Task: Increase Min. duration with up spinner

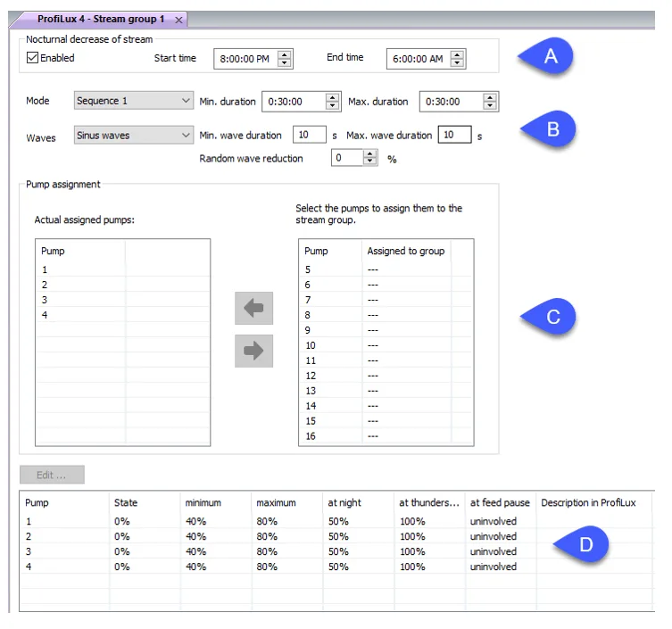Action: (332, 97)
